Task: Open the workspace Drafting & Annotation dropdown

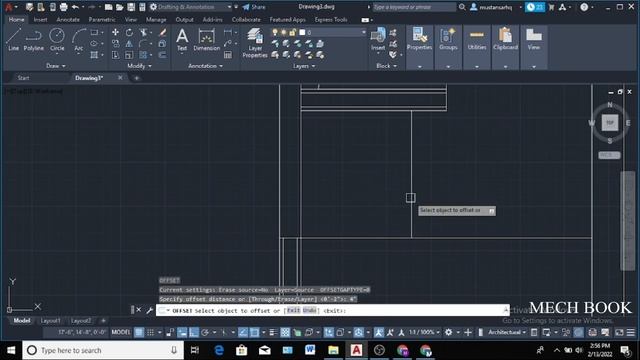Action: tap(191, 7)
